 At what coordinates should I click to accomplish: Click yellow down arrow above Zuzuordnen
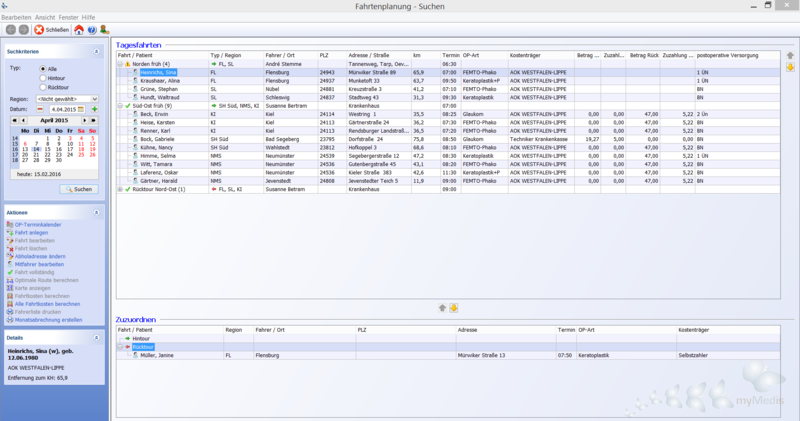point(454,308)
